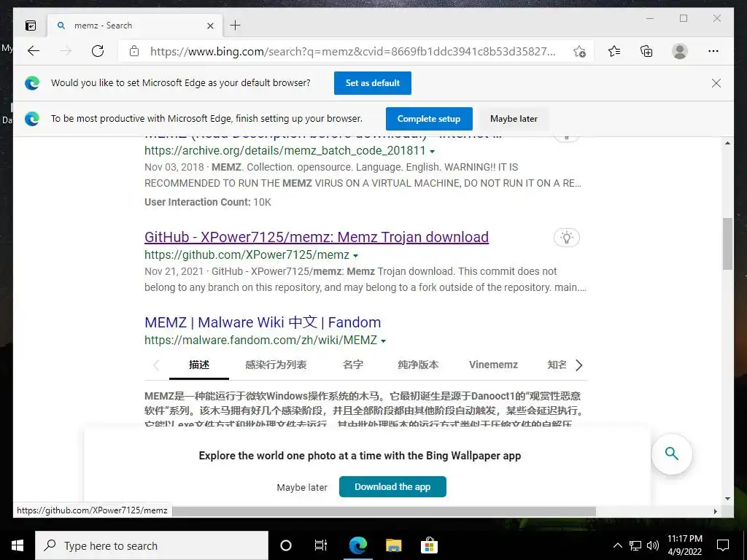
Task: Click the lightbulb beside the GitHub result
Action: [x=566, y=237]
